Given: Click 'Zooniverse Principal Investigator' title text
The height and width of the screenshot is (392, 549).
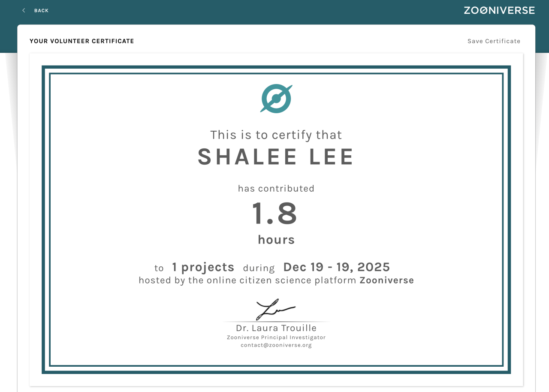Looking at the screenshot, I should pos(276,338).
